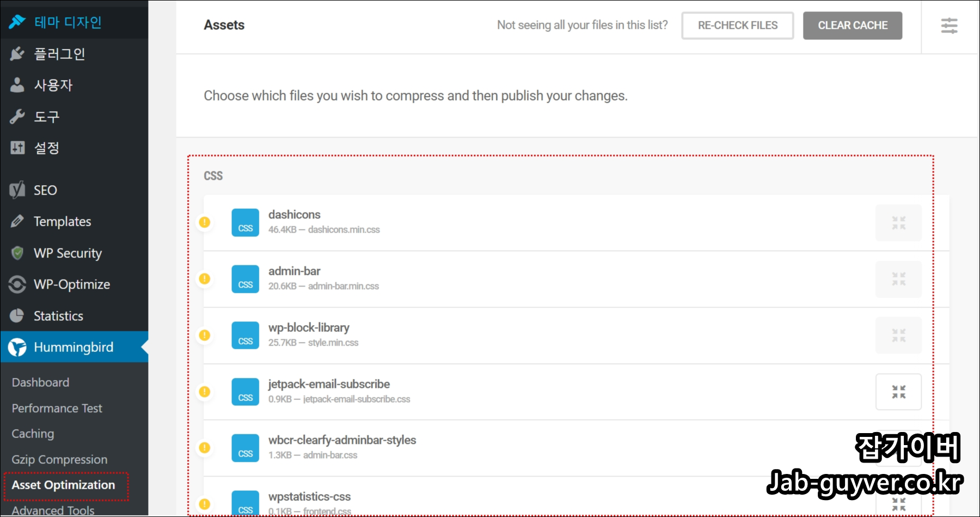
Task: Open Gzip Compression submenu
Action: 59,459
